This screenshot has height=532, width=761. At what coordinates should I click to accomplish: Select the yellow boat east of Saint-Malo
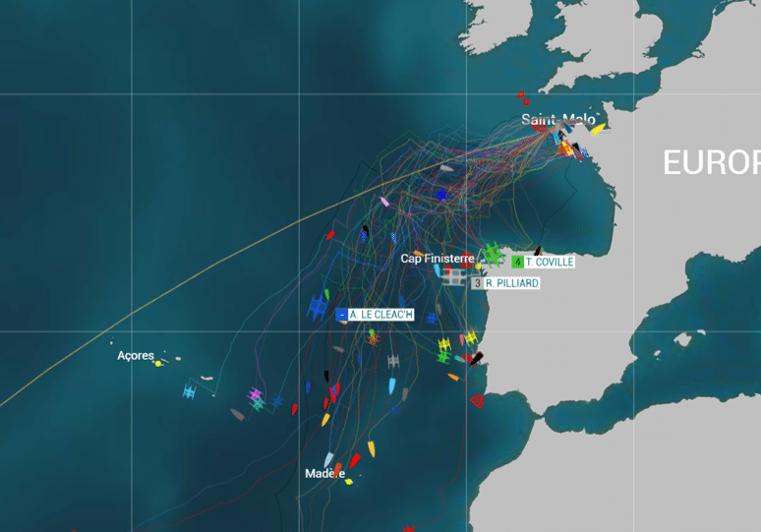tap(599, 129)
